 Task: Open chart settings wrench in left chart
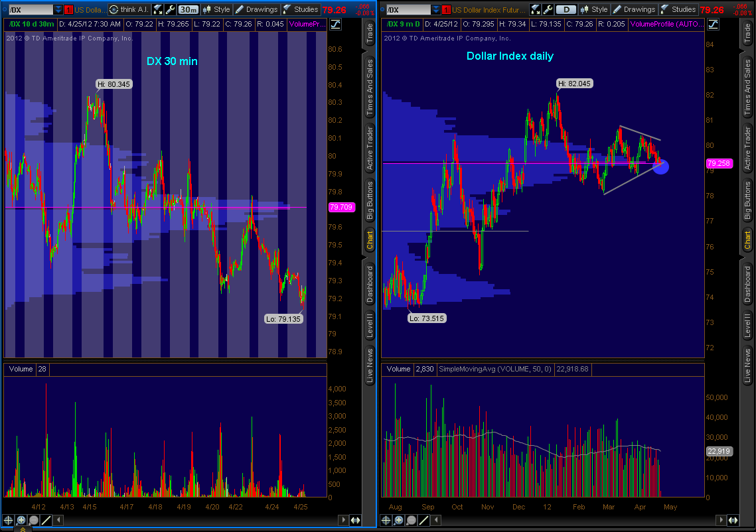(x=170, y=9)
